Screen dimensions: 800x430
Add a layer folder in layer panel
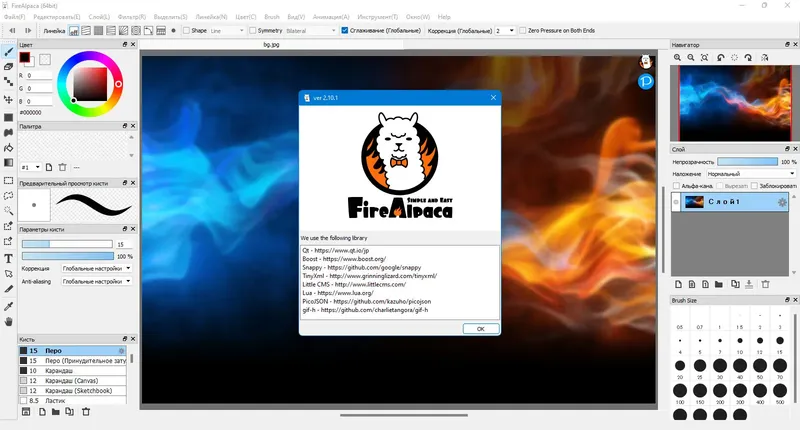point(718,284)
